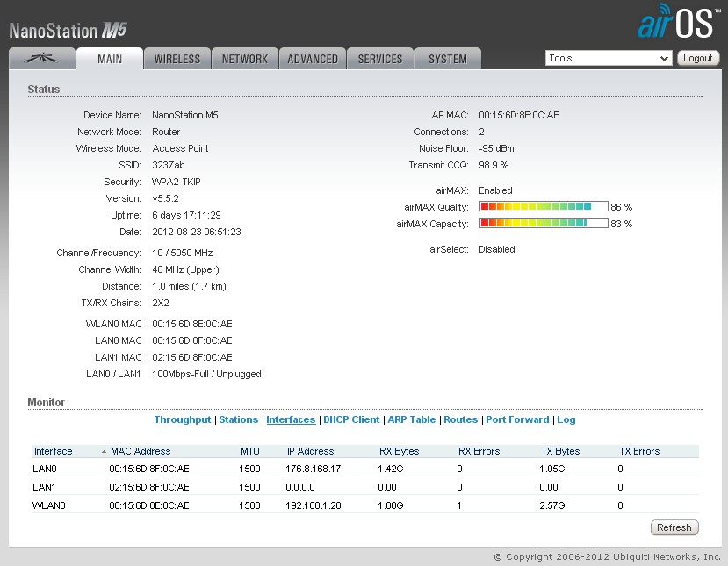Select the LAN0 interface row name

pos(45,469)
